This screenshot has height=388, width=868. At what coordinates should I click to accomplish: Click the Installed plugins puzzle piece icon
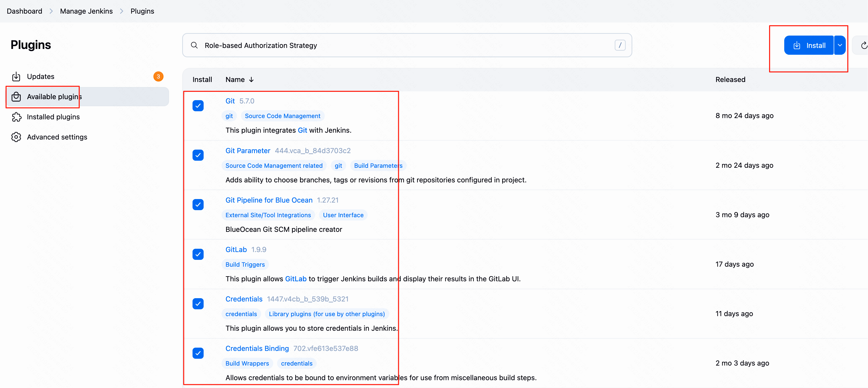click(16, 117)
